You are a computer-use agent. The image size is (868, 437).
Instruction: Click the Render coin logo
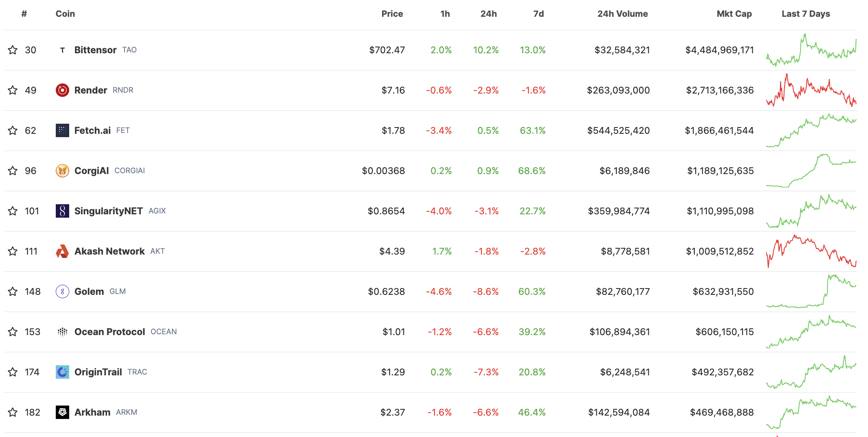point(62,90)
